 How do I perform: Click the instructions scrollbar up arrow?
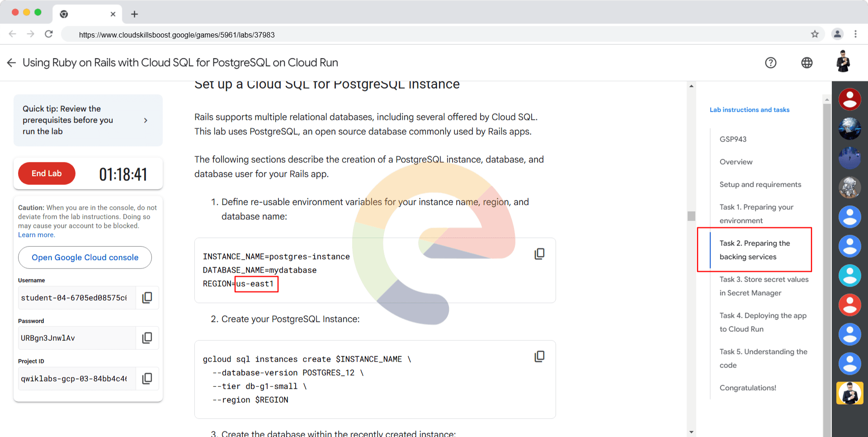[691, 86]
